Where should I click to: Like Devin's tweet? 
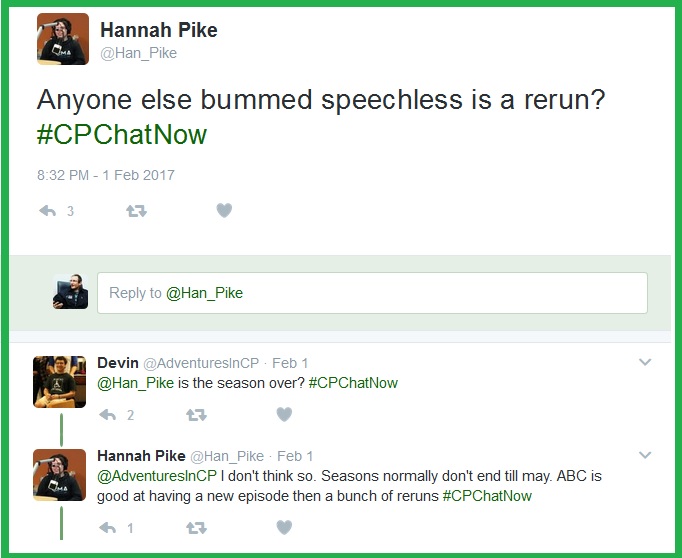[284, 414]
